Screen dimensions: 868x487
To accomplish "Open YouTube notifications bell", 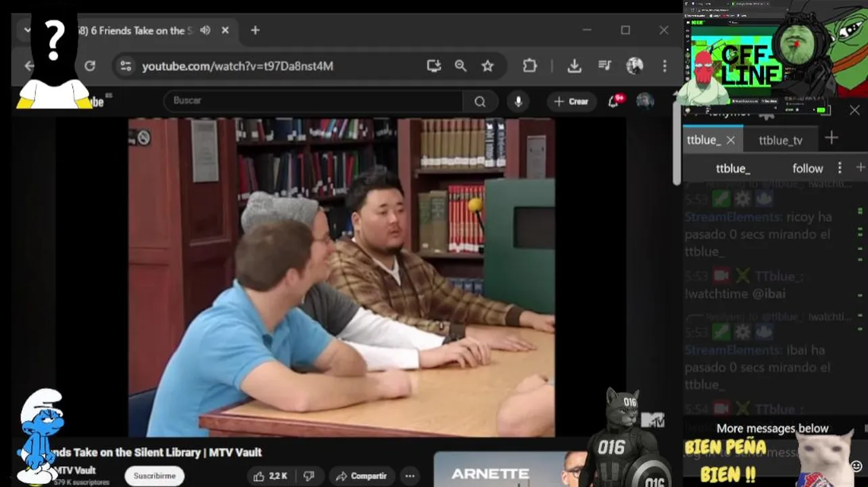I will [x=614, y=101].
